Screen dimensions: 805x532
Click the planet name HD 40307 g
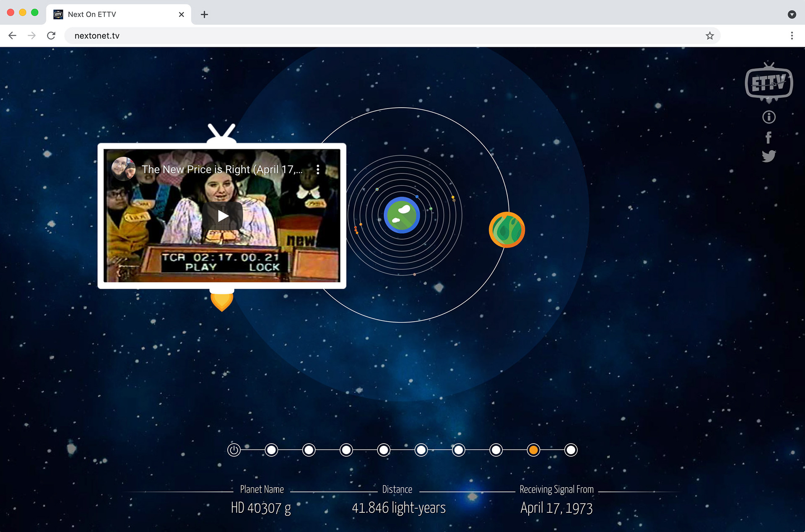pos(261,508)
